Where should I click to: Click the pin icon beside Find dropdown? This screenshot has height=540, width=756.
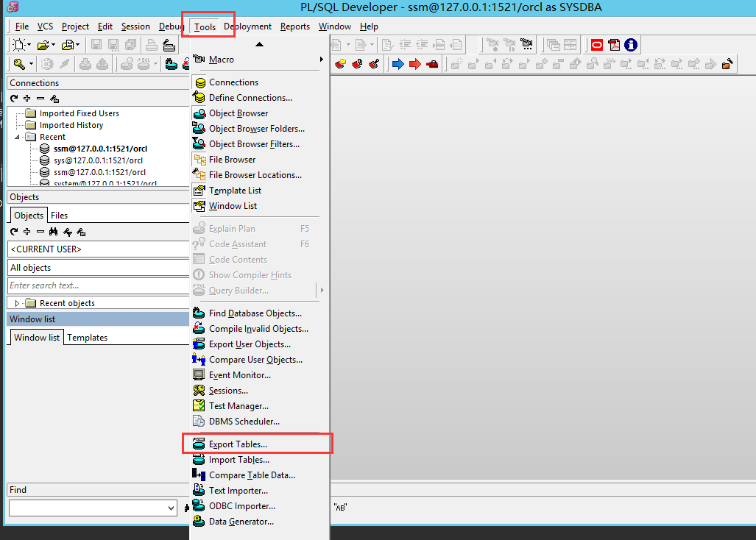click(x=186, y=508)
